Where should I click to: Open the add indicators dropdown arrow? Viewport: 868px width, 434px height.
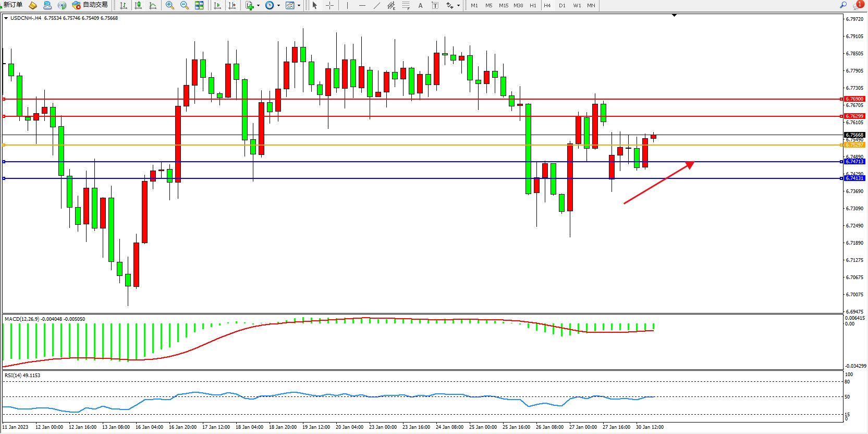coord(258,6)
